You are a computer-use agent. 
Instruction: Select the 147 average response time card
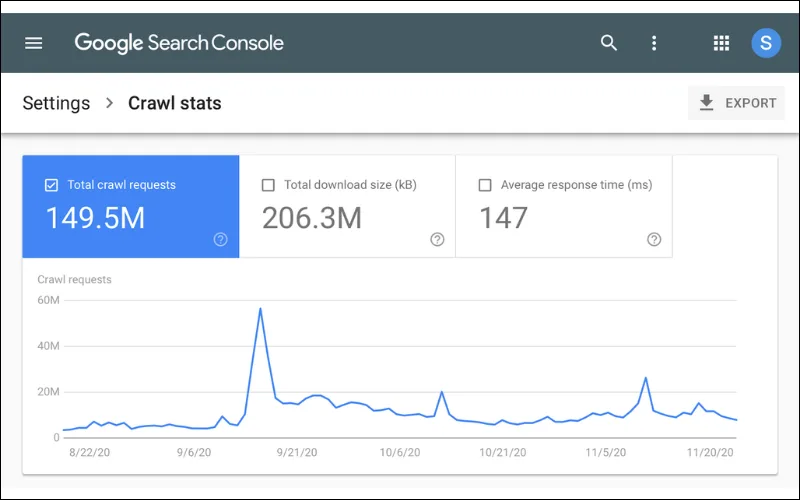click(x=564, y=206)
